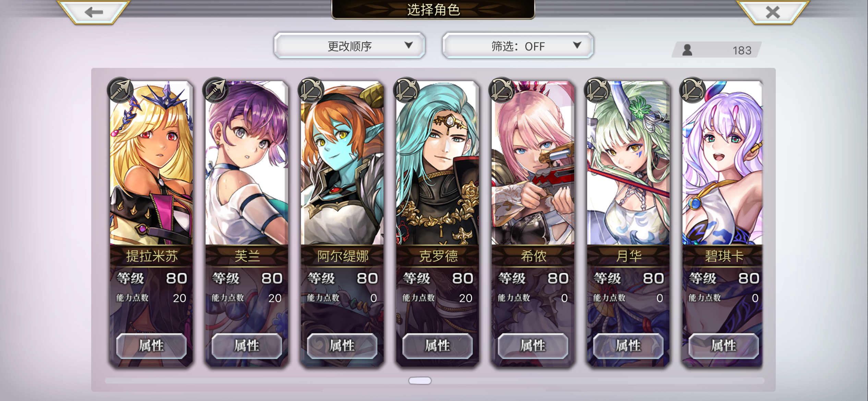Screen dimensions: 868x401
Task: Click the spear weapon icon on 芙兰
Action: [x=215, y=90]
